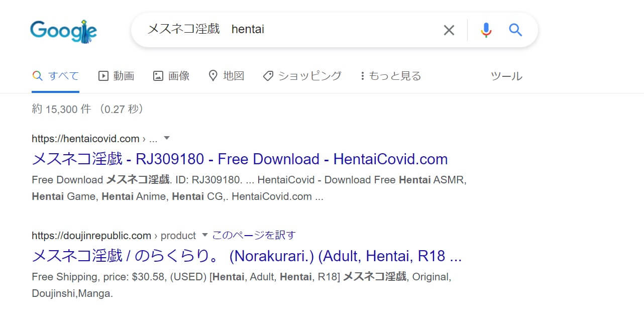Submit search using the blue magnifier icon

(515, 30)
